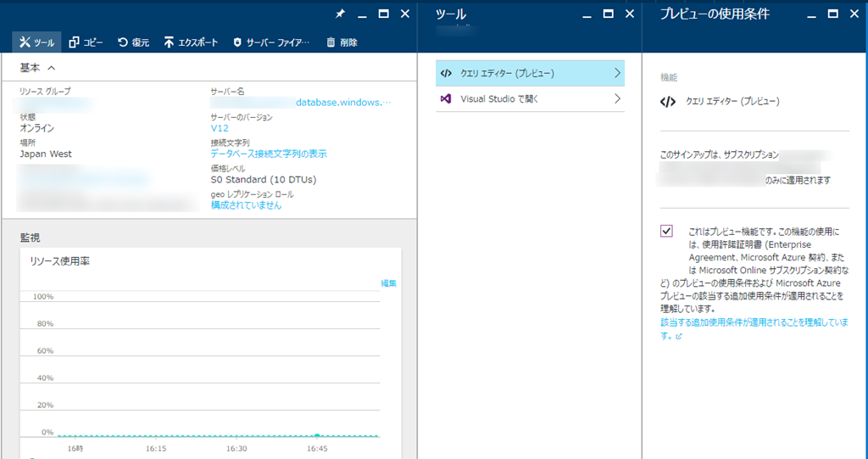The height and width of the screenshot is (459, 868).
Task: Toggle the preview terms agreement checkbox
Action: (667, 231)
